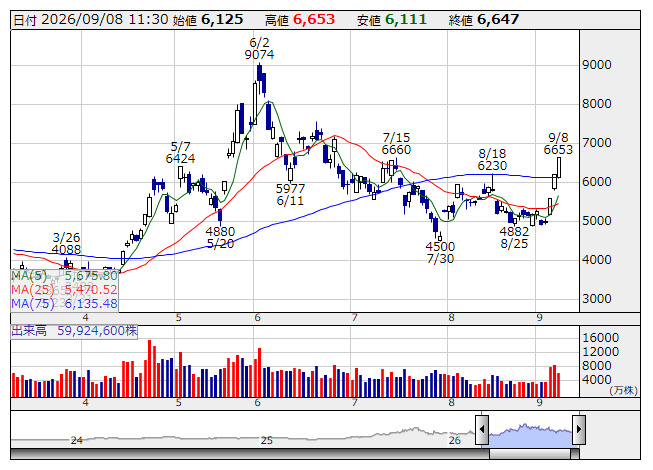Click the MA(5) 5,675.80 legend entry
This screenshot has width=653, height=470.
65,276
